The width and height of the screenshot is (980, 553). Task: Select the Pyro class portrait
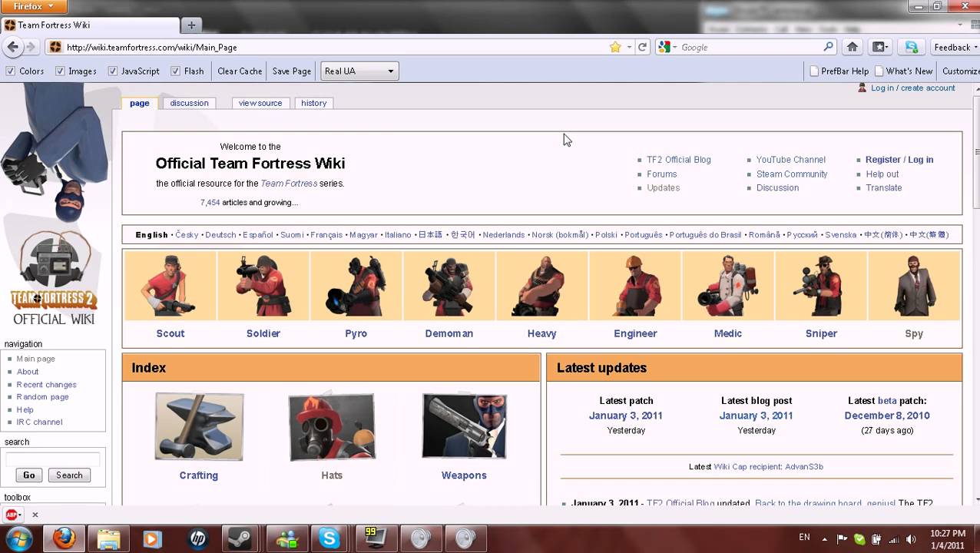pyautogui.click(x=356, y=286)
